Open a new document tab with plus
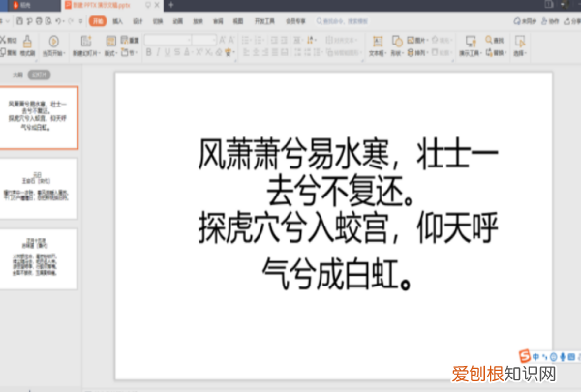Screen dimensions: 581x392 (170, 5)
